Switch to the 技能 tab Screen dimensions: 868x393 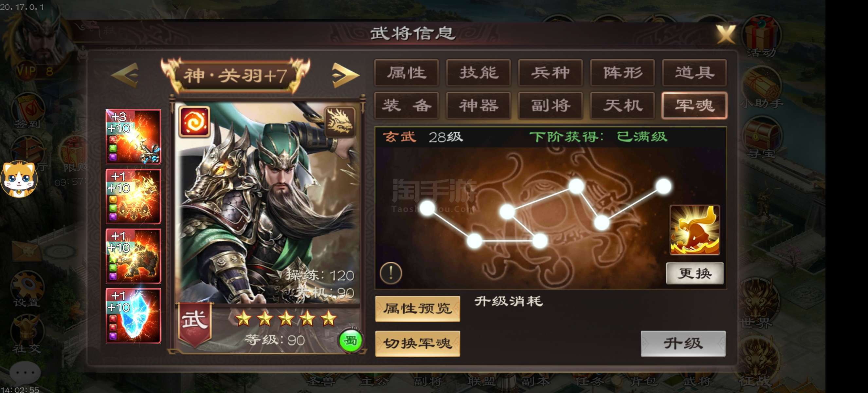coord(479,73)
